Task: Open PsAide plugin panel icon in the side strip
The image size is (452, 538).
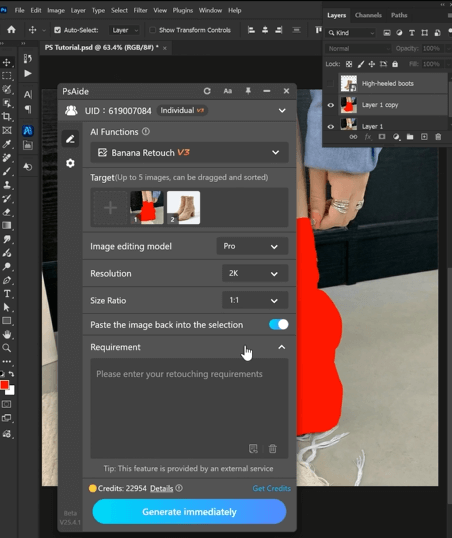Action: (28, 130)
